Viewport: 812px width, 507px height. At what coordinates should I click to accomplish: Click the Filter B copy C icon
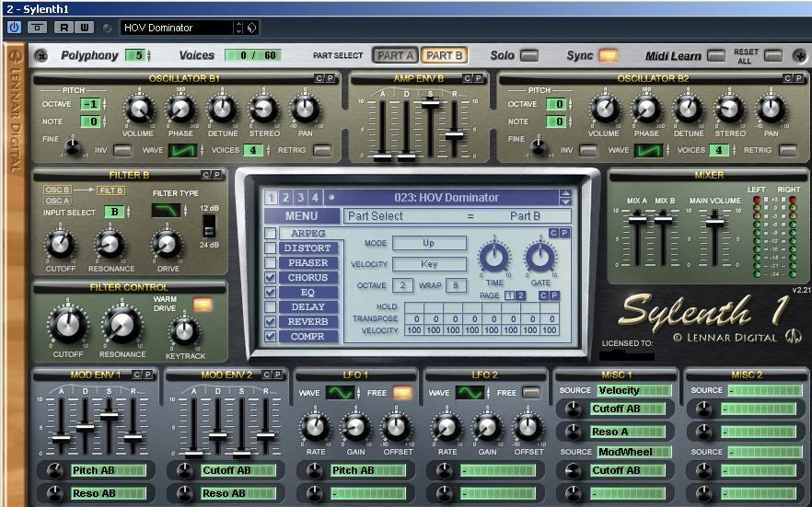click(x=205, y=175)
